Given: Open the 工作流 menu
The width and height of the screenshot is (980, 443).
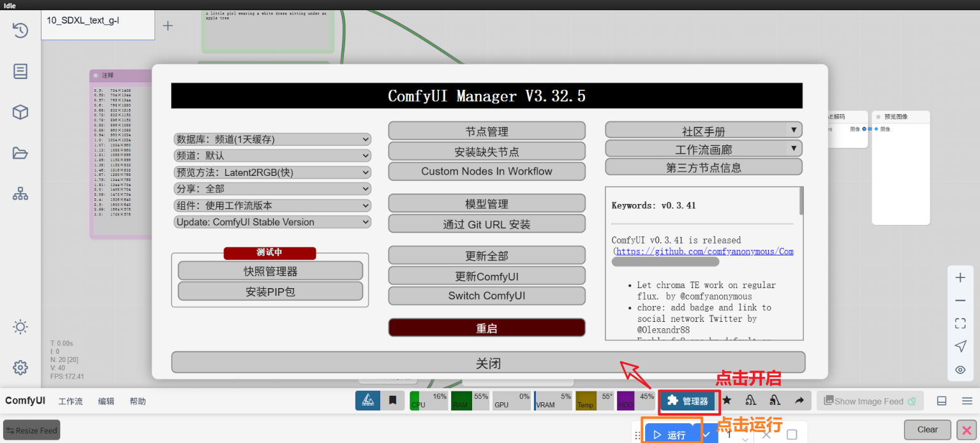Looking at the screenshot, I should 70,401.
